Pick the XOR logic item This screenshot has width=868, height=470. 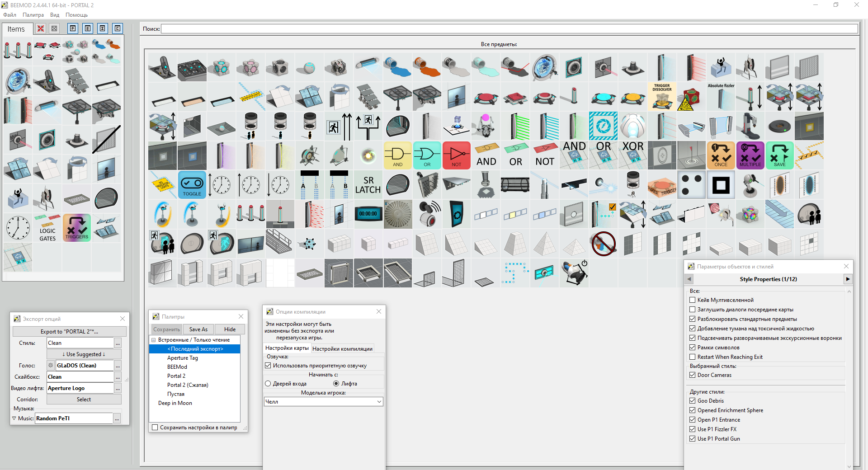[x=633, y=155]
